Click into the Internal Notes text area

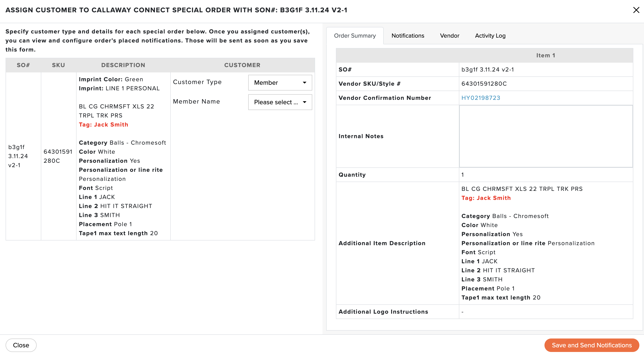coord(546,136)
